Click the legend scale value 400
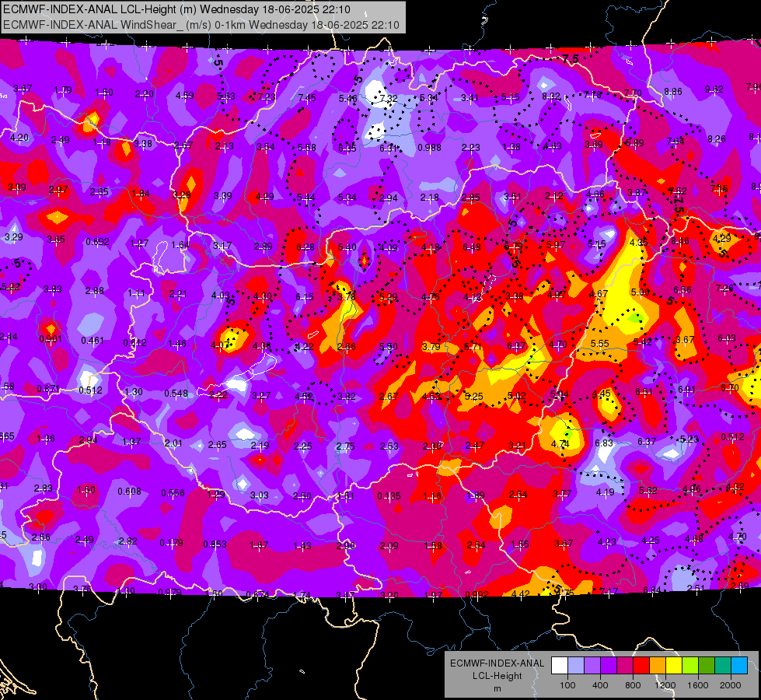Screen dimensions: 761x700 [x=600, y=685]
